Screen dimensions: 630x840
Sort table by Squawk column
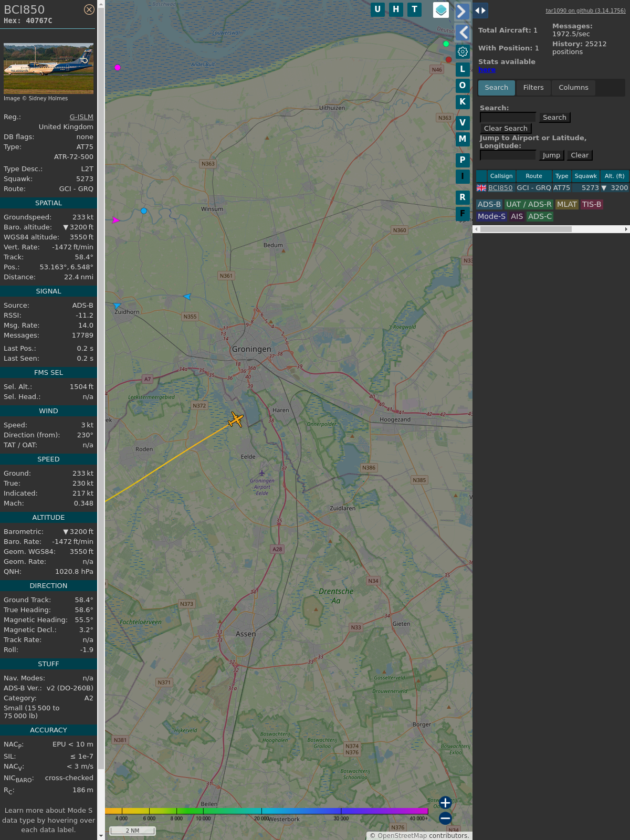[x=585, y=176]
